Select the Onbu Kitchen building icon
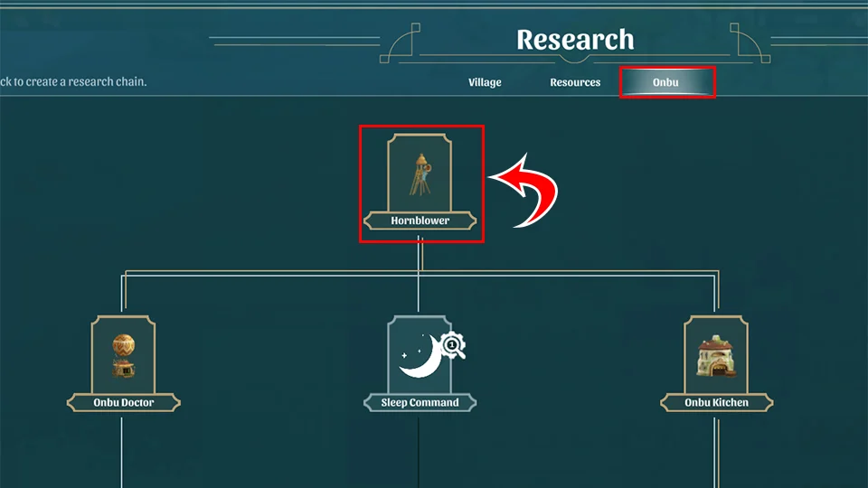 coord(716,356)
